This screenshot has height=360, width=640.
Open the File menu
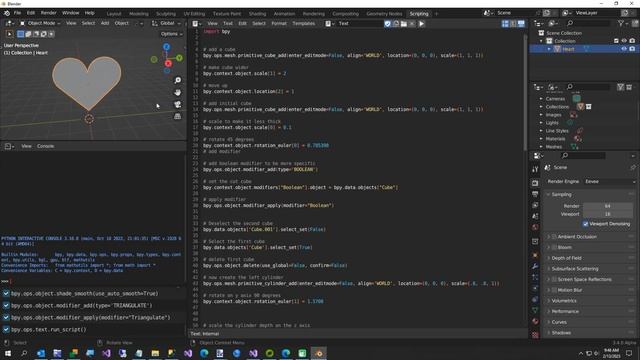(17, 13)
